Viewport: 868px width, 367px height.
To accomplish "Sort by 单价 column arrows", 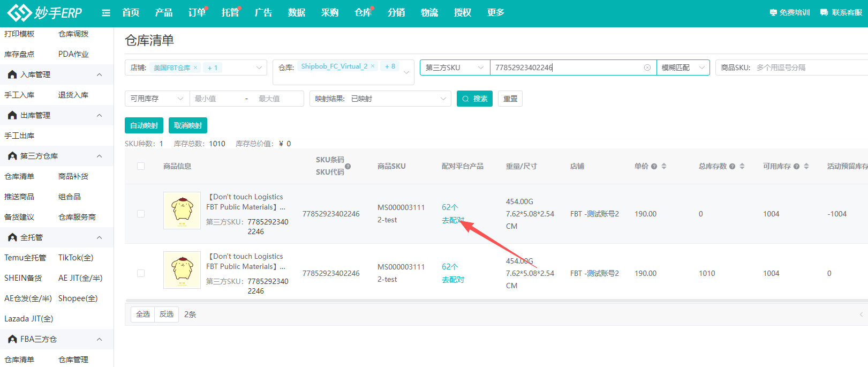I will (x=664, y=166).
